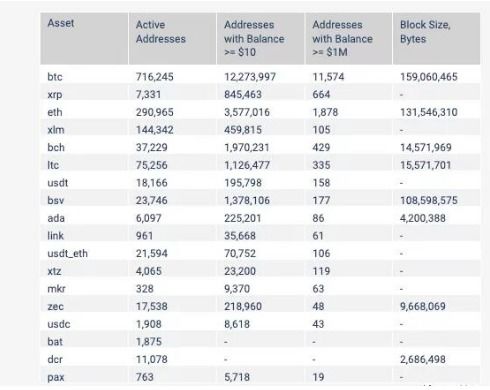This screenshot has height=390, width=490.
Task: Click the Asset column header
Action: point(60,23)
